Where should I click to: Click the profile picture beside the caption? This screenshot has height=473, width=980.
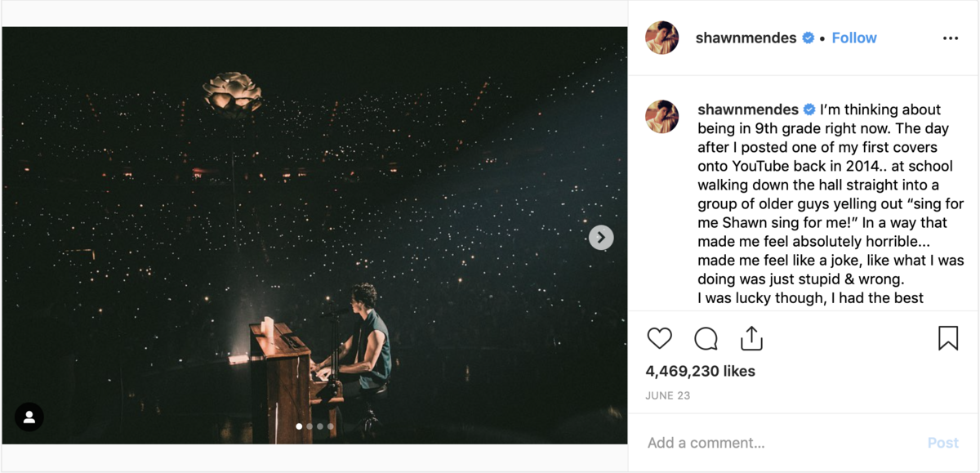pyautogui.click(x=662, y=117)
